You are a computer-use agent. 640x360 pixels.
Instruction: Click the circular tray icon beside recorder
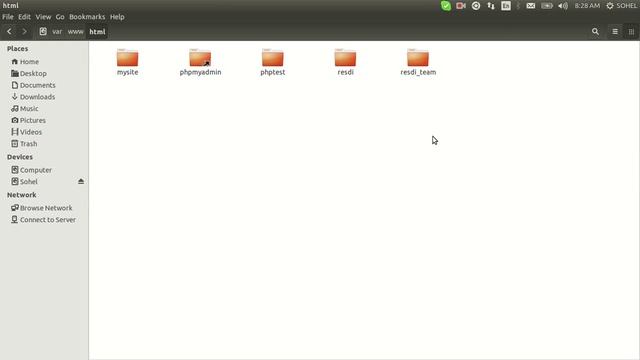(476, 6)
